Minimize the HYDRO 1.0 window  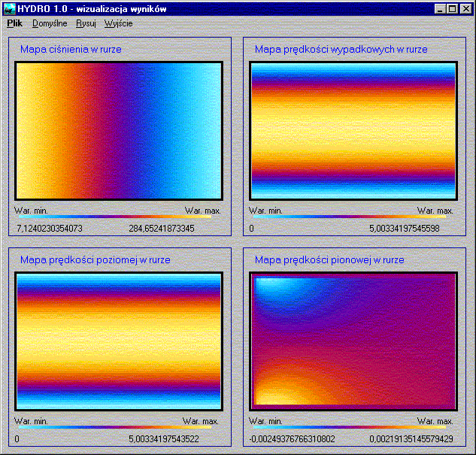click(x=440, y=9)
